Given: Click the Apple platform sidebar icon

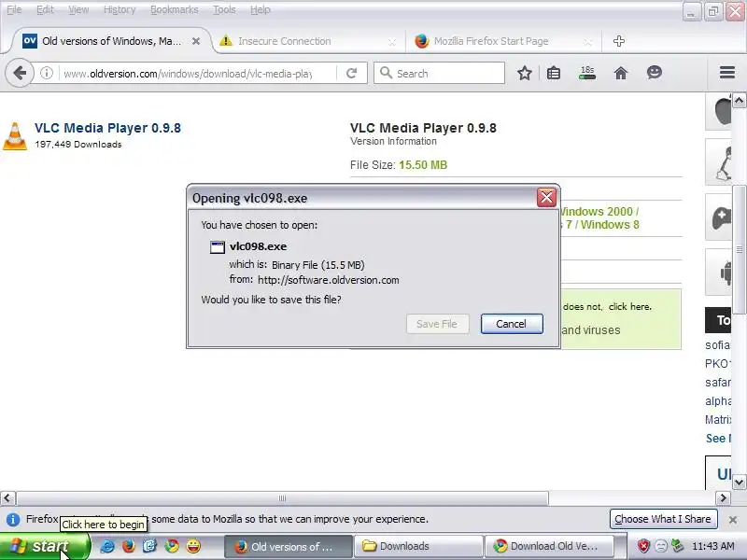Looking at the screenshot, I should tap(718, 111).
